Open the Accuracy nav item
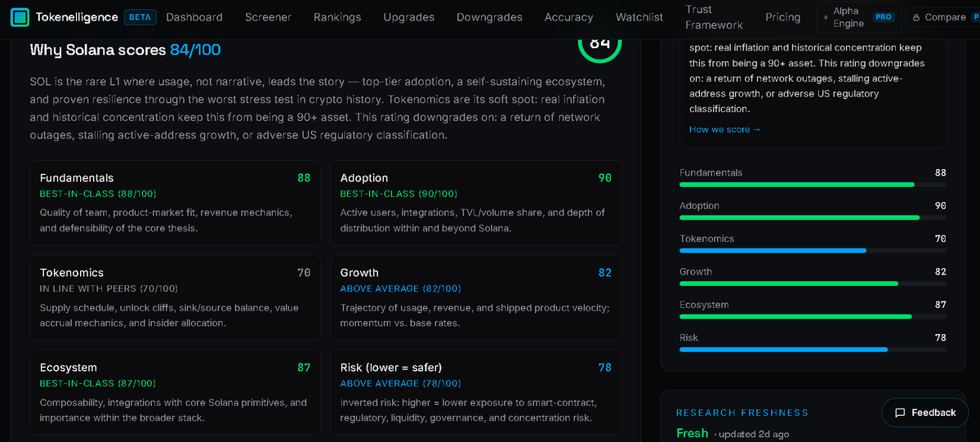 point(569,17)
